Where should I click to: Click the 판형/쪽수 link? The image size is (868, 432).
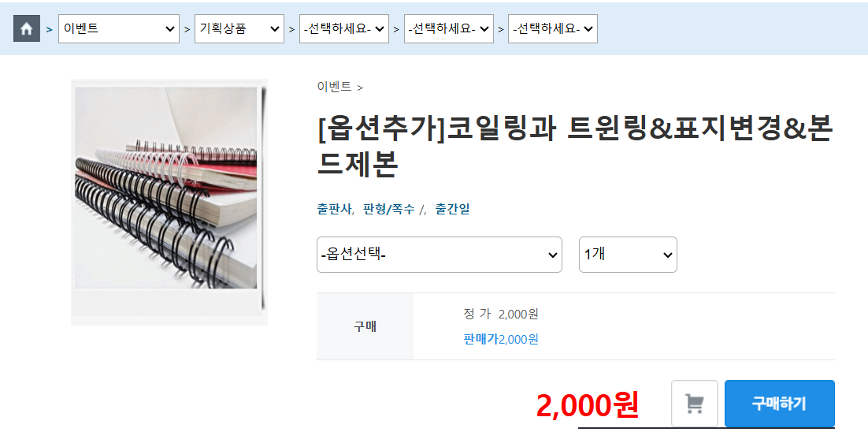point(388,210)
